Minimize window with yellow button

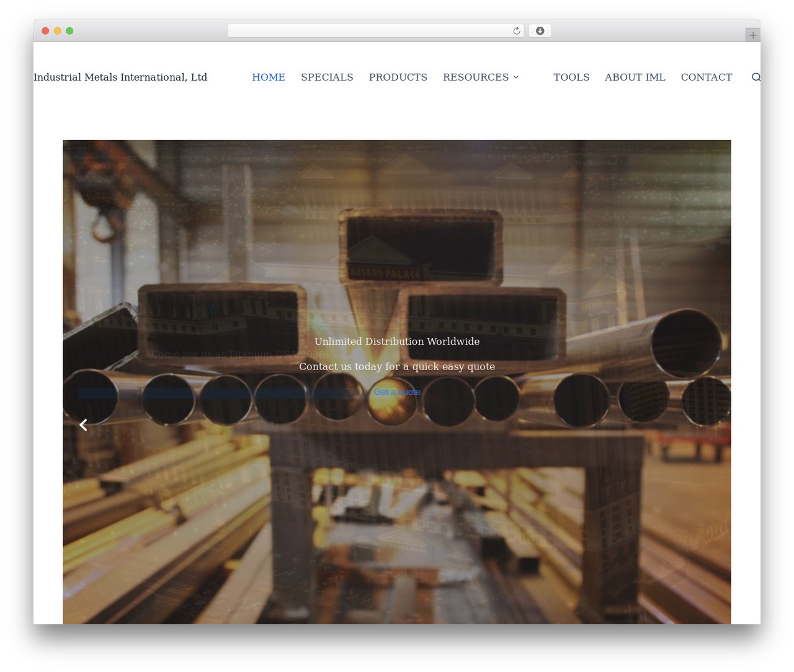pyautogui.click(x=57, y=31)
